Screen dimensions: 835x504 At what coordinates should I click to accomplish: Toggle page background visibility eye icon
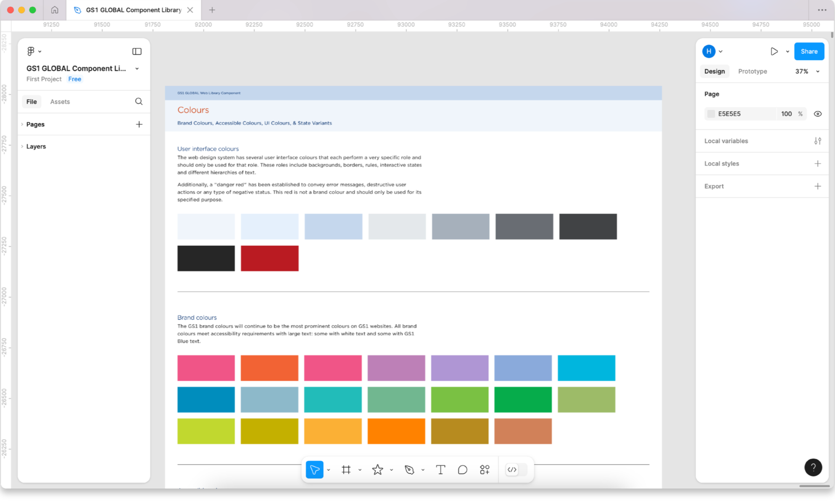click(817, 114)
